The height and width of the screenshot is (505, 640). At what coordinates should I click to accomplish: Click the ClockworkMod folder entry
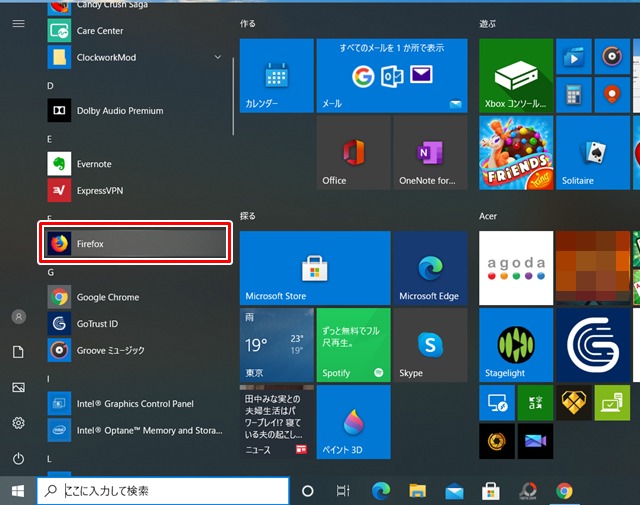coord(136,57)
